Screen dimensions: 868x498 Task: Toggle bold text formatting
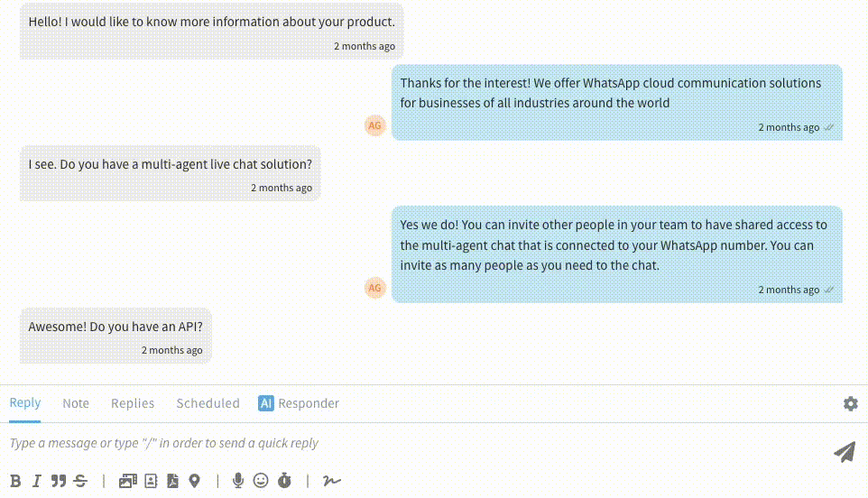tap(15, 481)
